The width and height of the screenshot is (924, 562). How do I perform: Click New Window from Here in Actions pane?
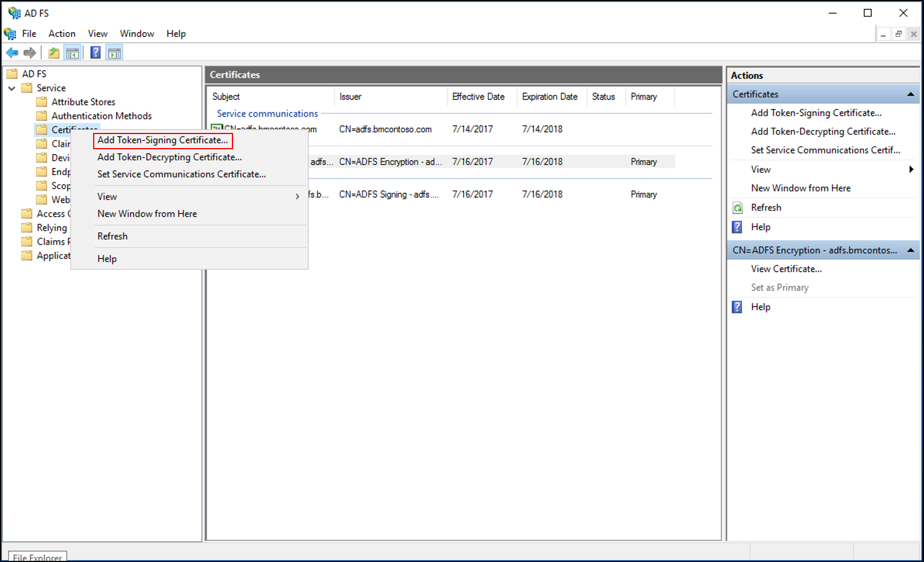pyautogui.click(x=801, y=189)
